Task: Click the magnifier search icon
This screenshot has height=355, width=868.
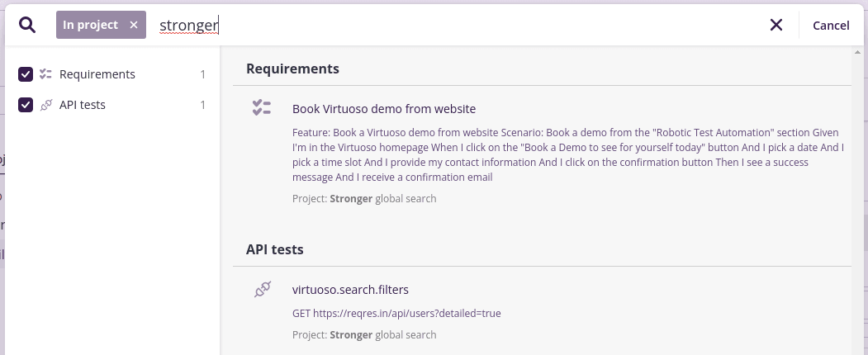Action: coord(27,25)
